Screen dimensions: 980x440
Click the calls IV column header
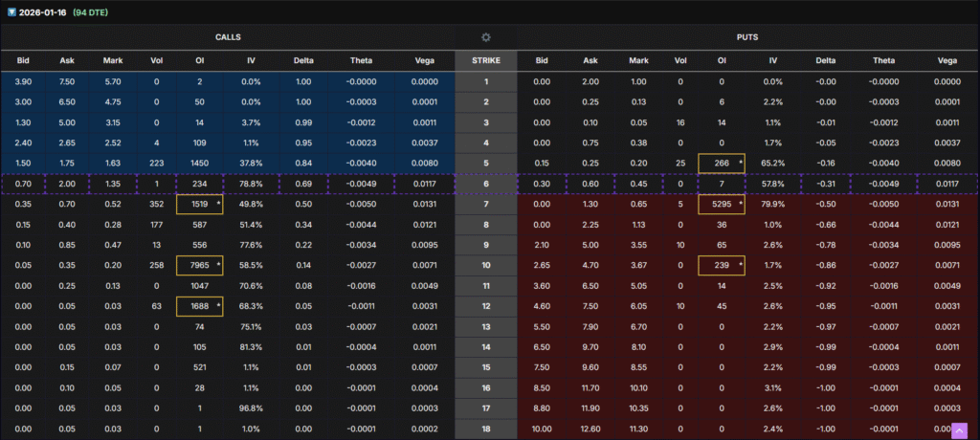pyautogui.click(x=249, y=61)
